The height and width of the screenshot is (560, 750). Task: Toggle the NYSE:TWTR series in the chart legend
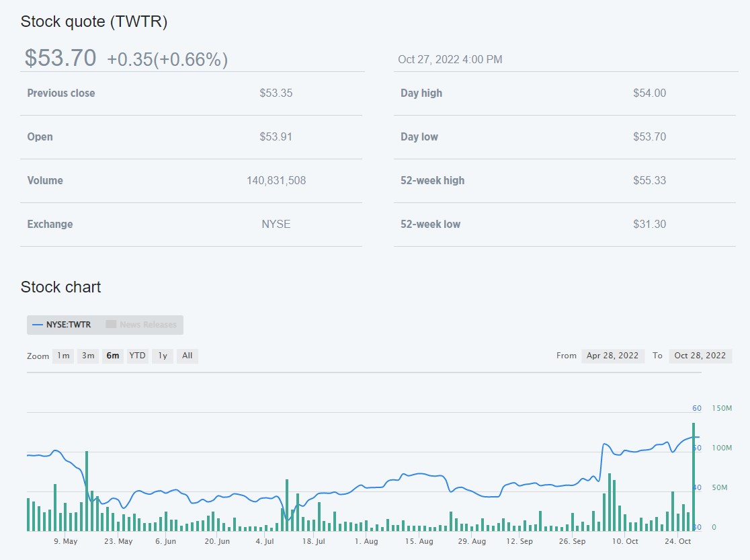[x=61, y=325]
